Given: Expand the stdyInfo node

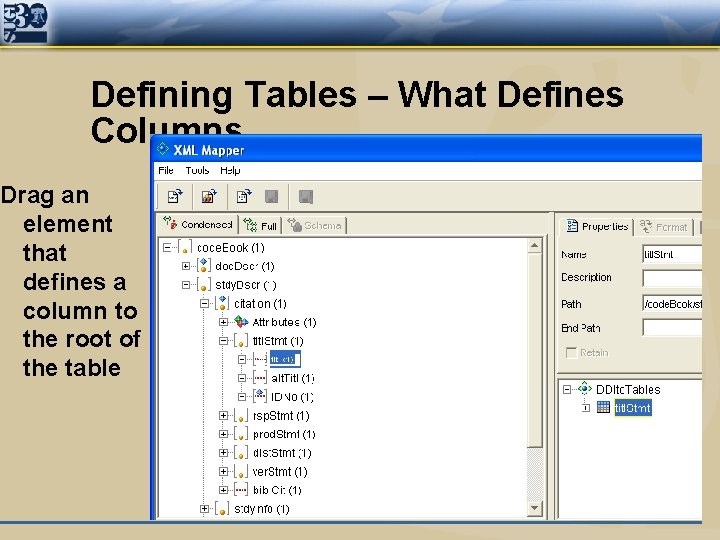Looking at the screenshot, I should 204,509.
